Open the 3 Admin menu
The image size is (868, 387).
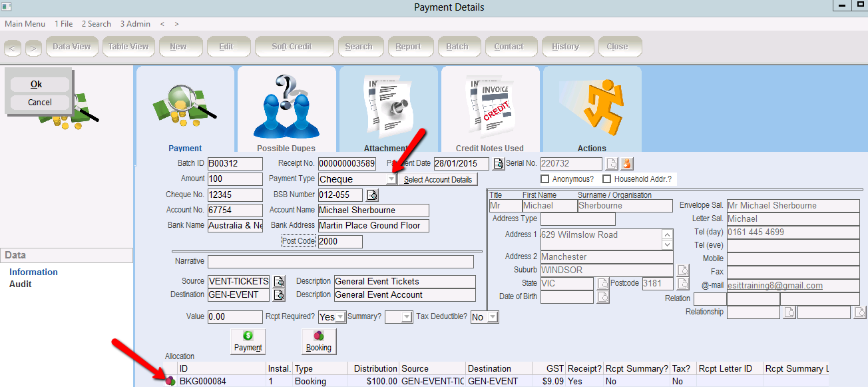pyautogui.click(x=135, y=24)
